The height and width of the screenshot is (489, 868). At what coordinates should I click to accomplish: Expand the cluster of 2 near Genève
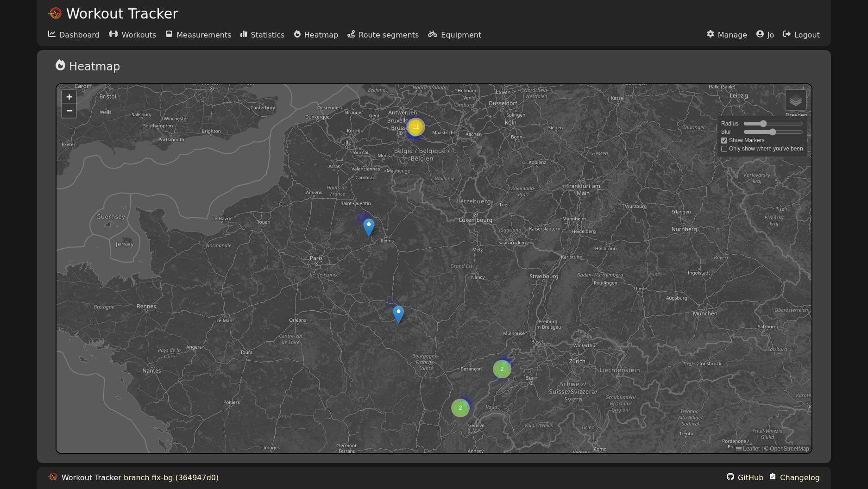tap(460, 408)
